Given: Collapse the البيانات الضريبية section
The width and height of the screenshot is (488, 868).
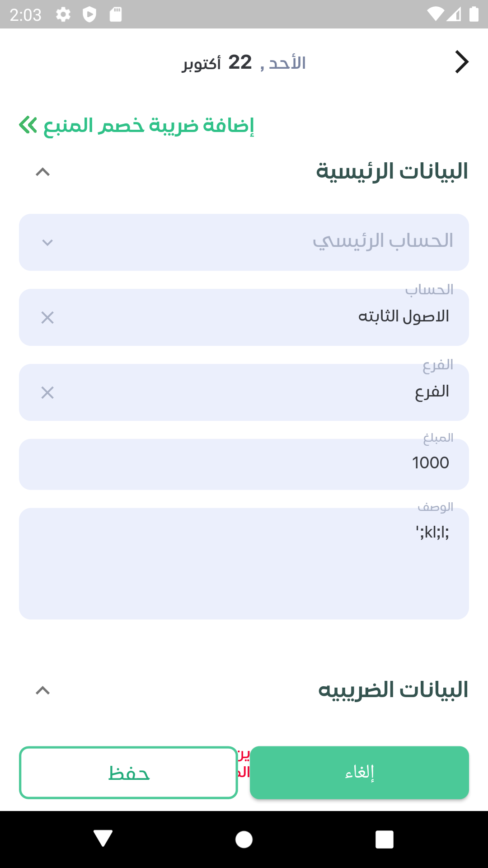Looking at the screenshot, I should point(43,690).
